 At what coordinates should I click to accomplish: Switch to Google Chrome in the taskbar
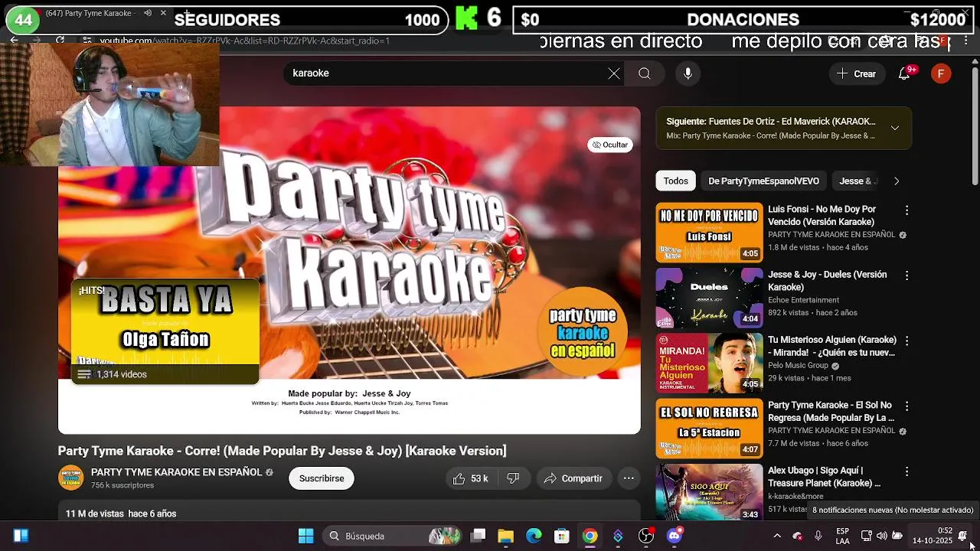point(590,536)
